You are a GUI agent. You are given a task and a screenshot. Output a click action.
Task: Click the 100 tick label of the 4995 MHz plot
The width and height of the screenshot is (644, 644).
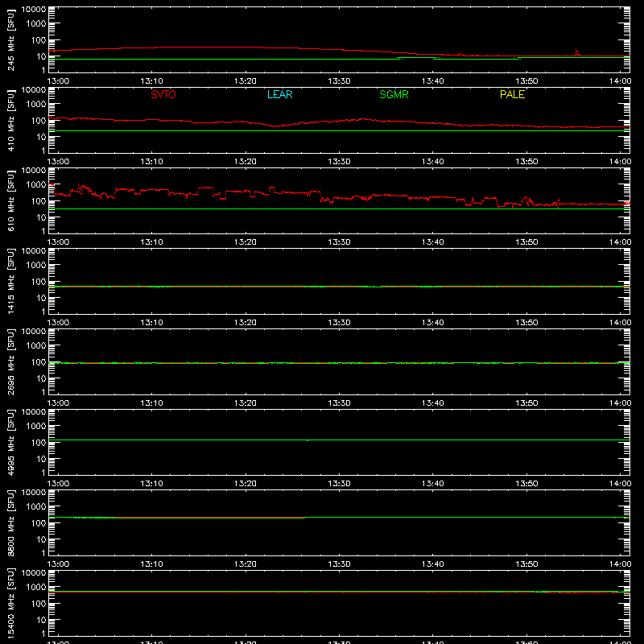[39, 443]
